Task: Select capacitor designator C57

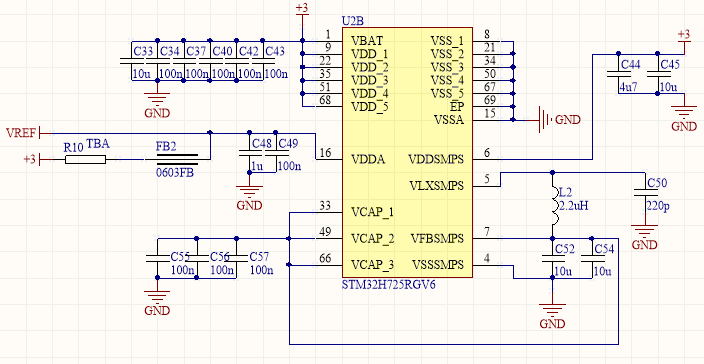Action: 259,256
